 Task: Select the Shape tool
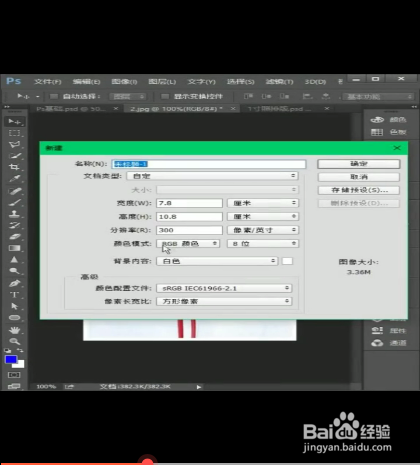[14, 317]
